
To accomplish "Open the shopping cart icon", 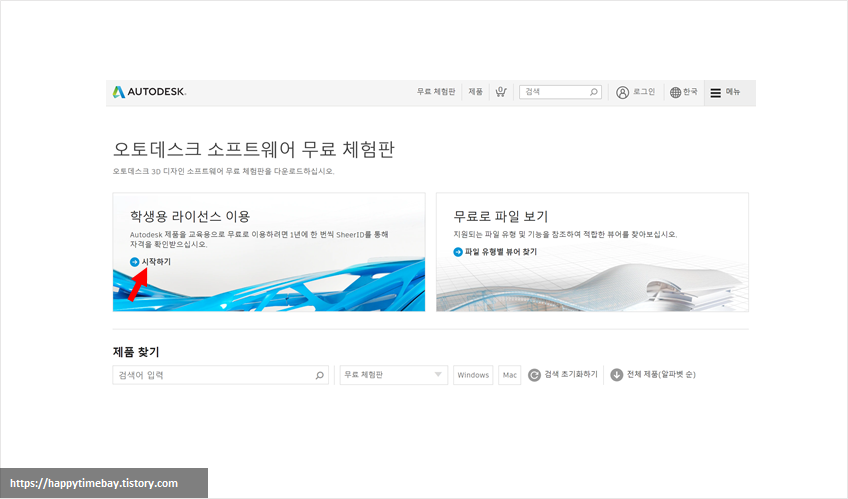I will (x=501, y=92).
